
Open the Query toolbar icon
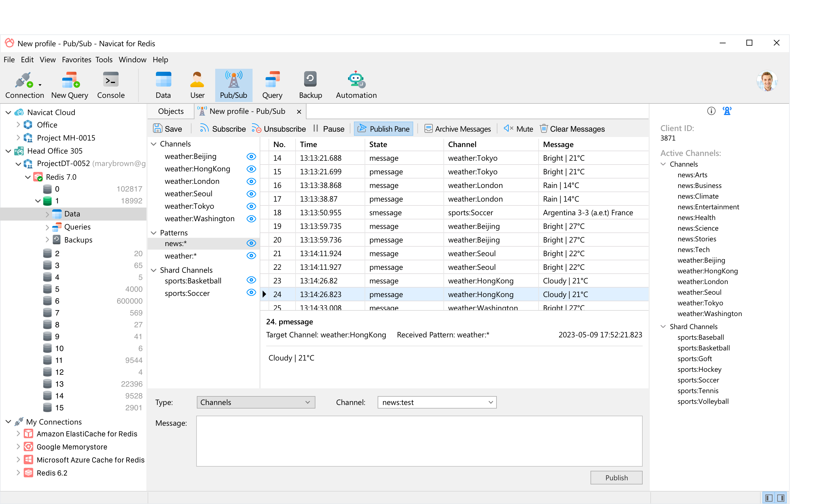point(272,85)
